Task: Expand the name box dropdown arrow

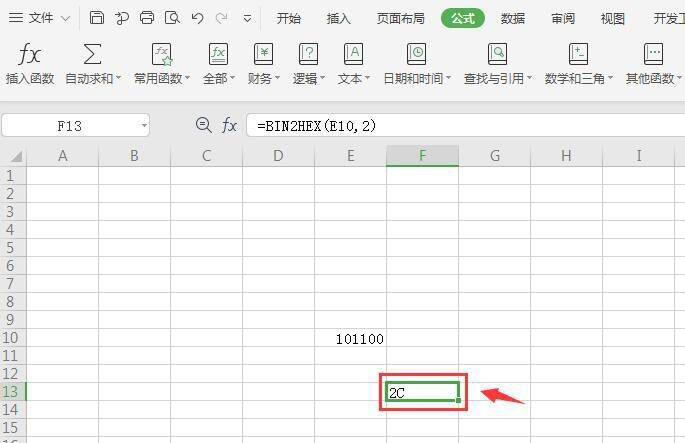Action: click(144, 126)
